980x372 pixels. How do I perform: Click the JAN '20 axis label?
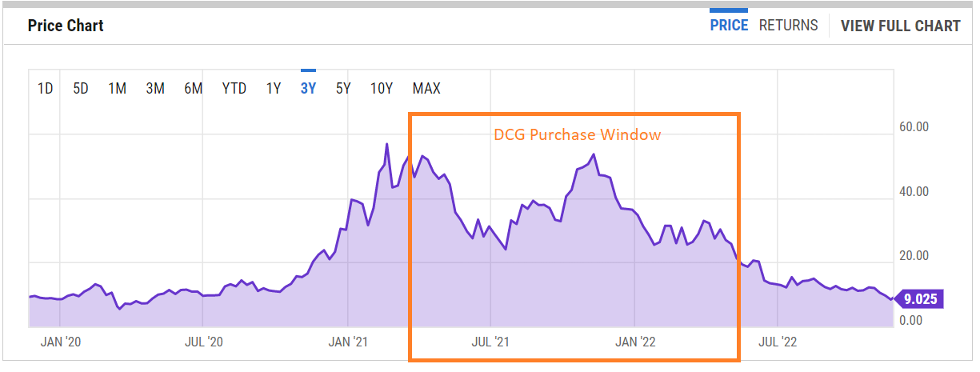pyautogui.click(x=62, y=342)
